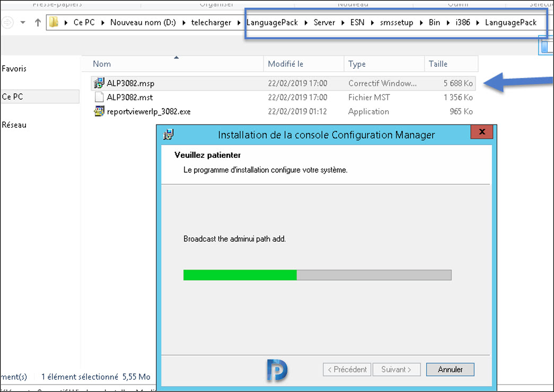Click the installer icon in dialog title bar

(x=169, y=135)
